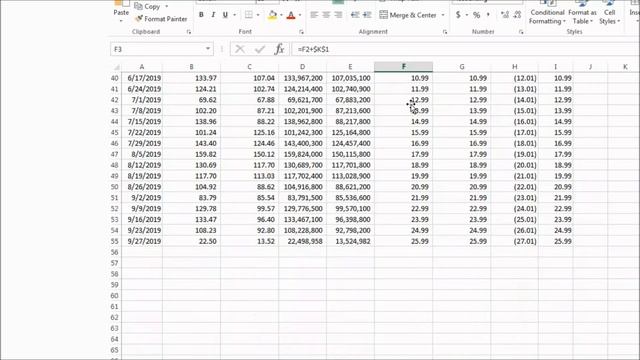This screenshot has width=640, height=360.
Task: Toggle Underline formatting
Action: point(225,15)
